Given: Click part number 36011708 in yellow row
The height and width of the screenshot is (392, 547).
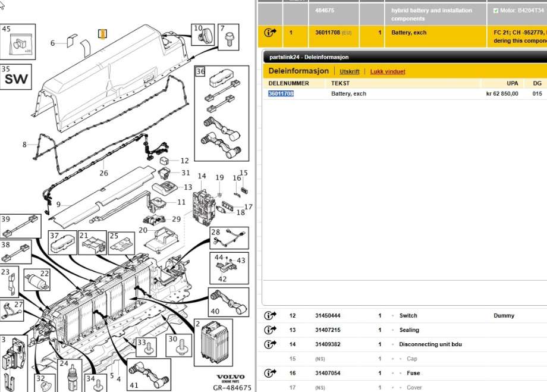Looking at the screenshot, I should (x=328, y=33).
